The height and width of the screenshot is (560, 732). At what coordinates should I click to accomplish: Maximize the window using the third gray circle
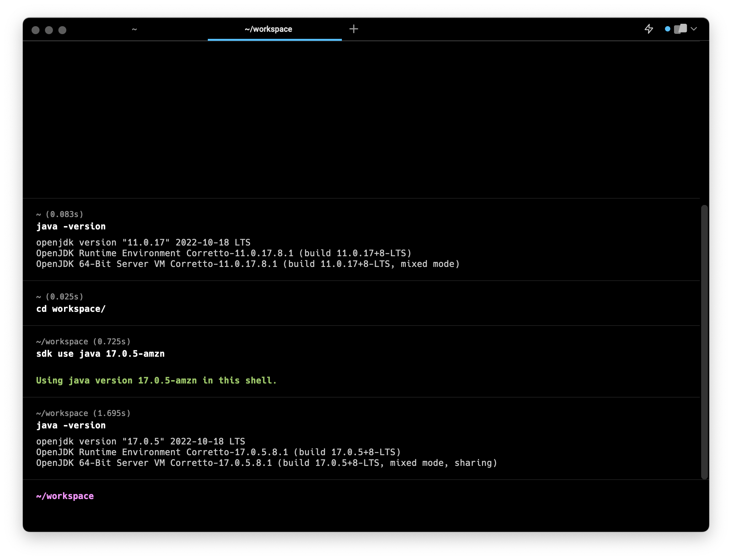62,30
